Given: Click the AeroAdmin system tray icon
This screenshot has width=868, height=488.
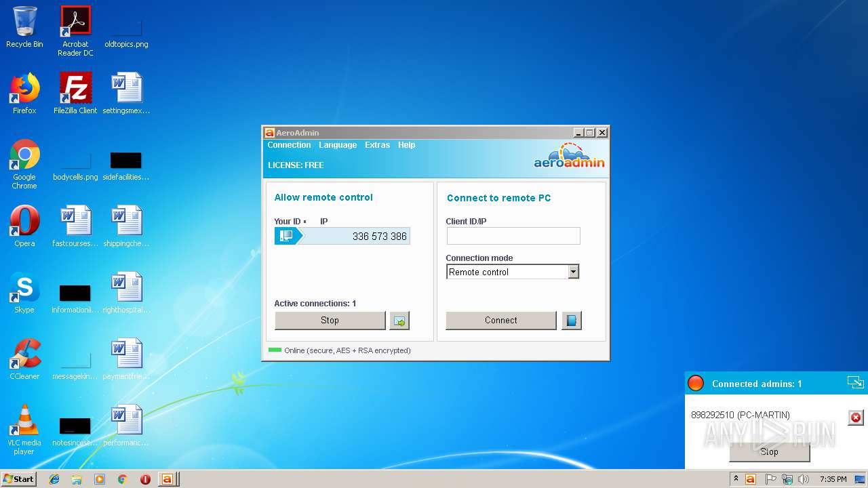Looking at the screenshot, I should pyautogui.click(x=751, y=479).
